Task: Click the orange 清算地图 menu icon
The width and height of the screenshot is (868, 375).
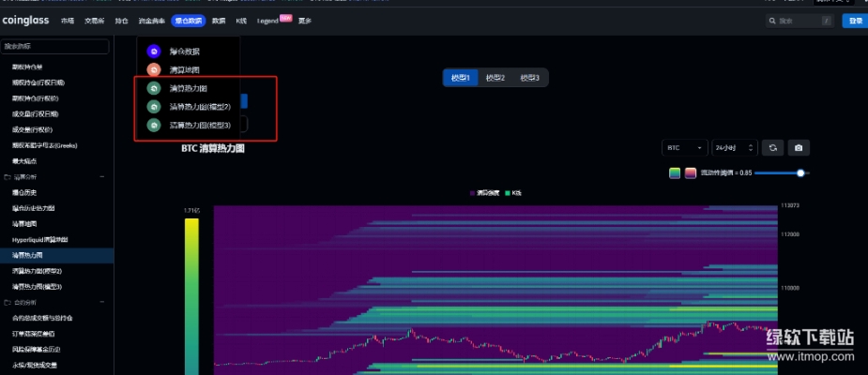Action: coord(154,69)
